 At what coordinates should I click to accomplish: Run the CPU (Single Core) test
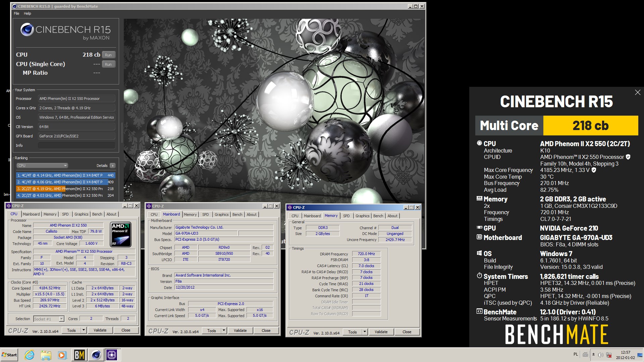coord(108,64)
